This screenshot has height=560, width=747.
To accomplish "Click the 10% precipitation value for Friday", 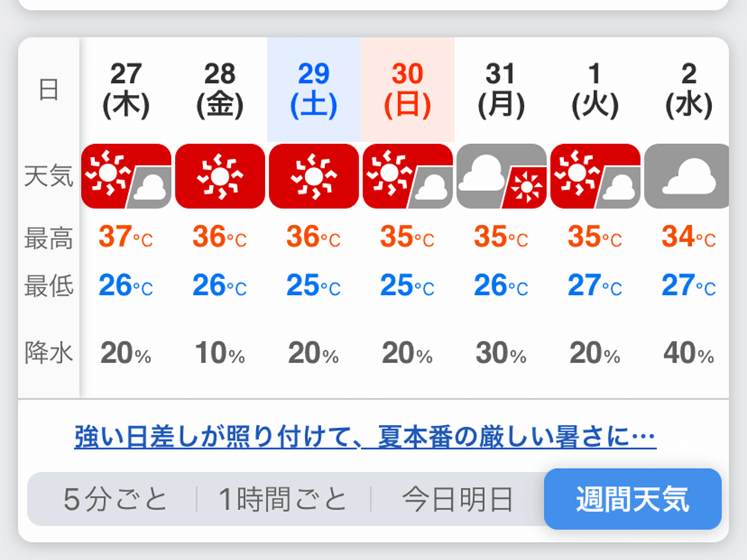I will 220,353.
